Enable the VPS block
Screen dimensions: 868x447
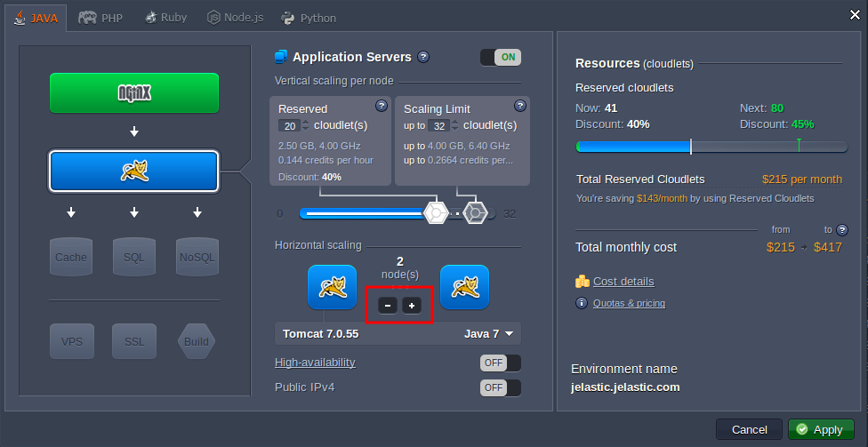(x=72, y=341)
